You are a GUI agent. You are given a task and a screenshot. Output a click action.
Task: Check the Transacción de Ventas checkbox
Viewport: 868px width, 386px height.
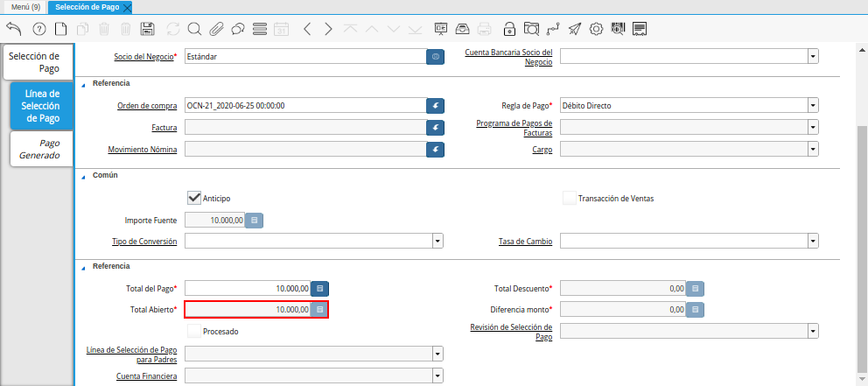[569, 198]
